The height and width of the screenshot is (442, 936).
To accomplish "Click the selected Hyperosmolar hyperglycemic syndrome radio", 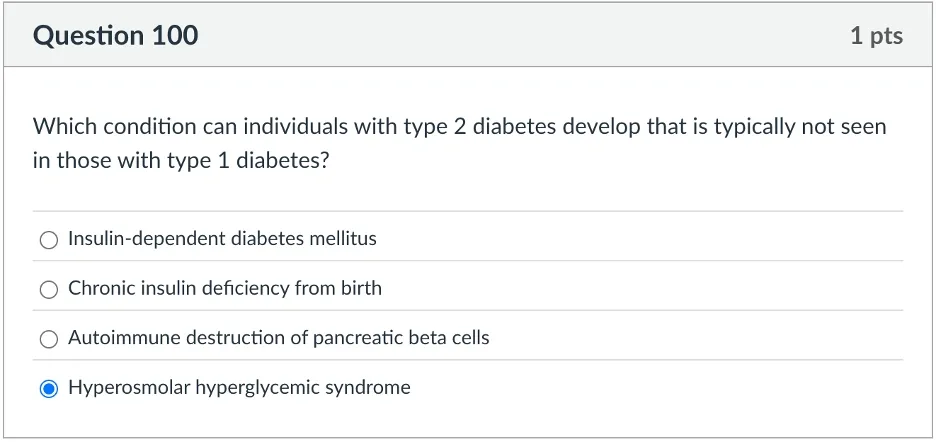I will click(49, 389).
